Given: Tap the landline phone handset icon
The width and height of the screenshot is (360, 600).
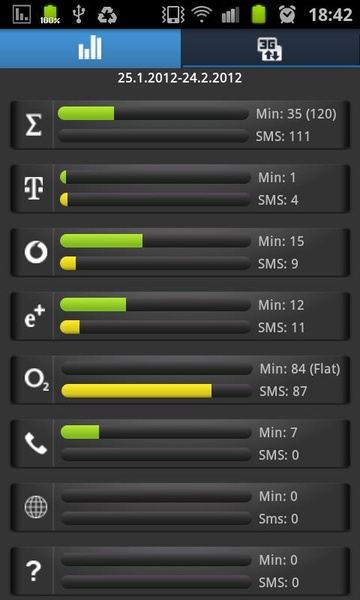Looking at the screenshot, I should (x=36, y=443).
